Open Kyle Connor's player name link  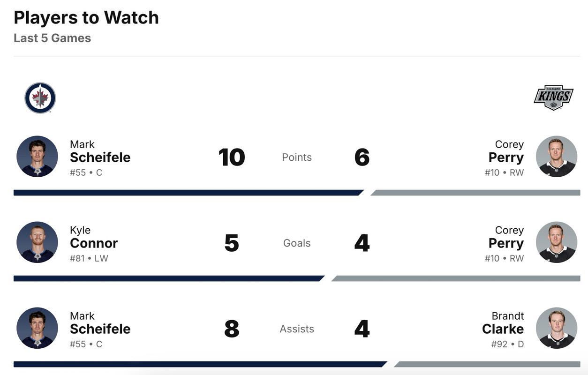click(x=94, y=243)
